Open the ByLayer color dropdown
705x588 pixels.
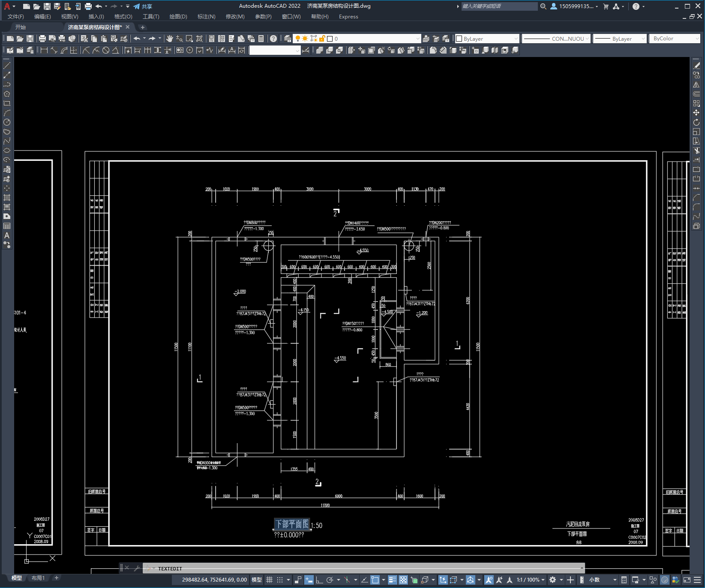(487, 39)
